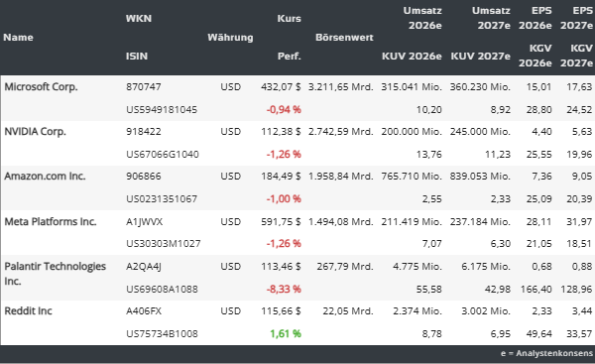The image size is (595, 364).
Task: Select Microsoft ISIN US5949181045
Action: [x=162, y=110]
